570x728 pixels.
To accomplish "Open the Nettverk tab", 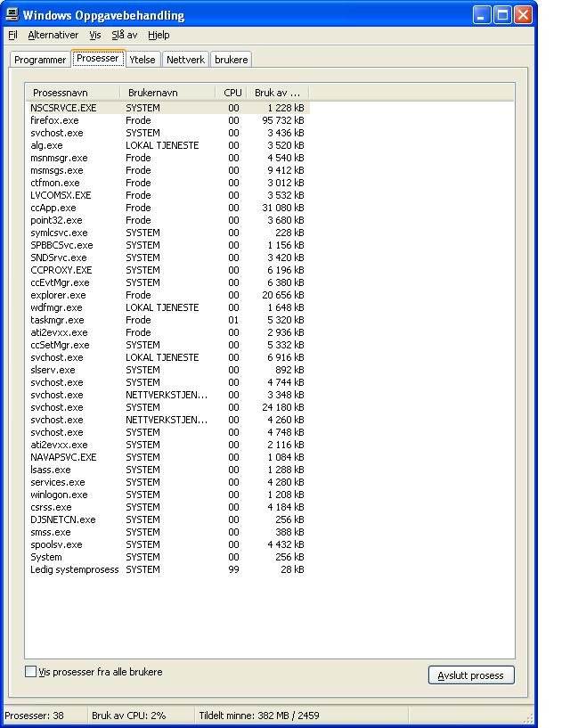I will [185, 60].
